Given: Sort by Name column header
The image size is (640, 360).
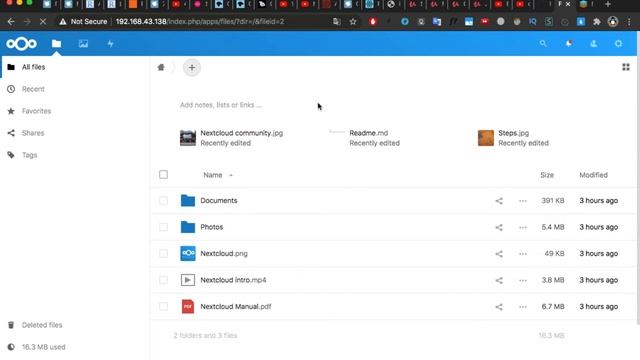Looking at the screenshot, I should coord(213,175).
